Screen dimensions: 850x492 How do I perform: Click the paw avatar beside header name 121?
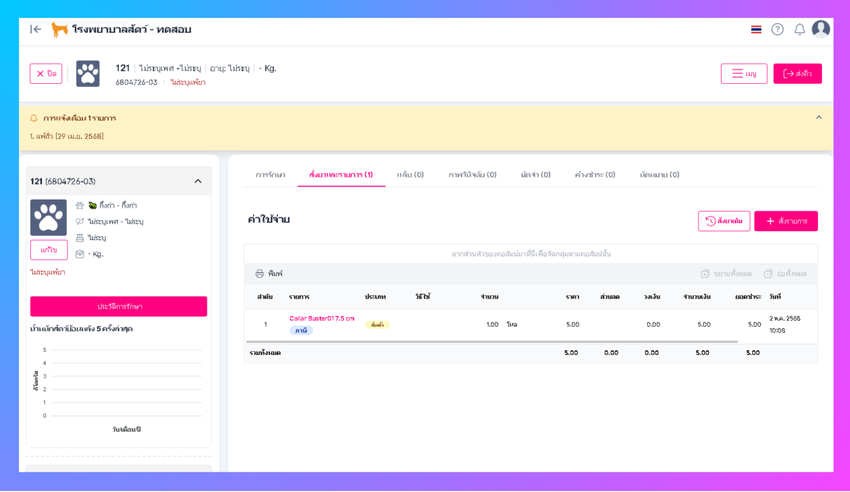[x=88, y=74]
